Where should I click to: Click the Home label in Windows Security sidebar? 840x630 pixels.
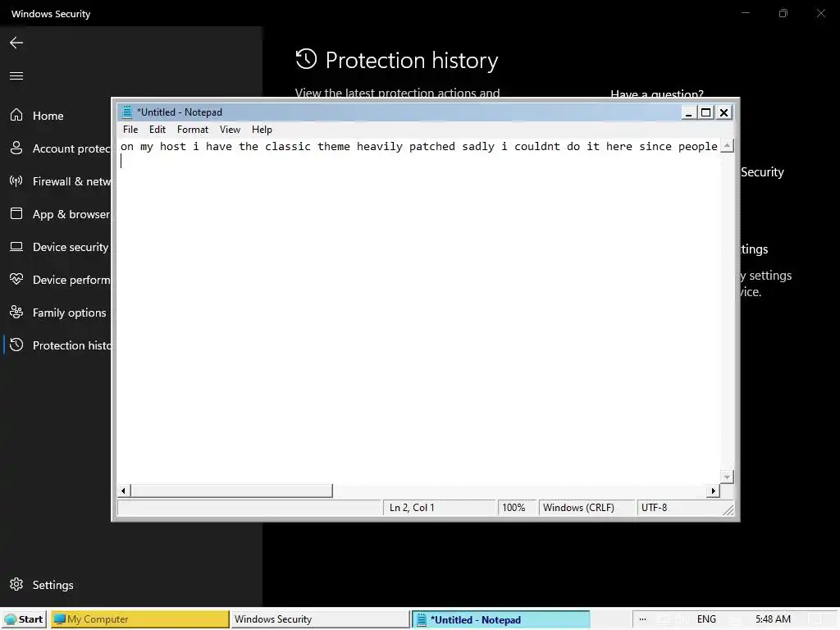pos(48,116)
